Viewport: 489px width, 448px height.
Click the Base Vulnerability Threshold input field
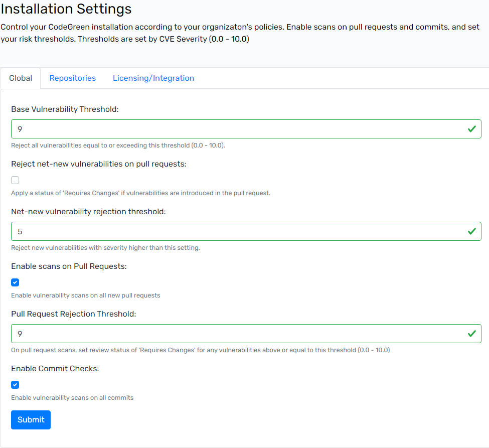click(x=246, y=129)
